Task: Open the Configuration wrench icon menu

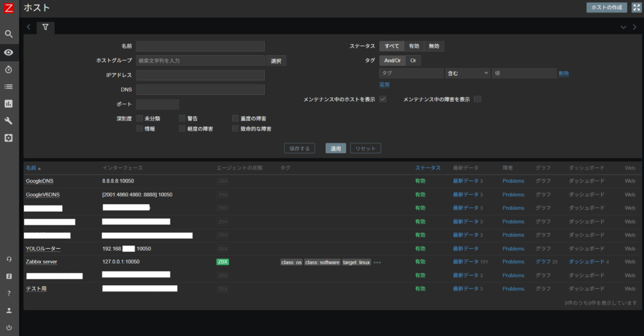Action: 9,121
